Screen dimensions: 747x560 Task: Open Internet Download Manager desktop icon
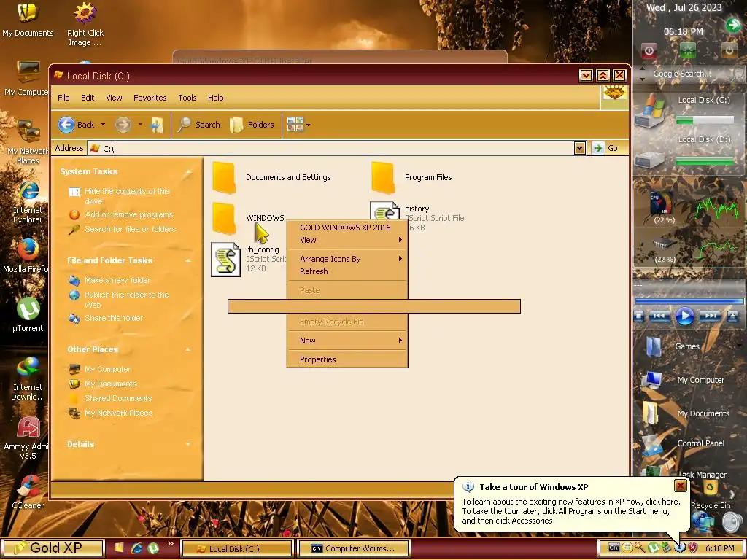28,368
